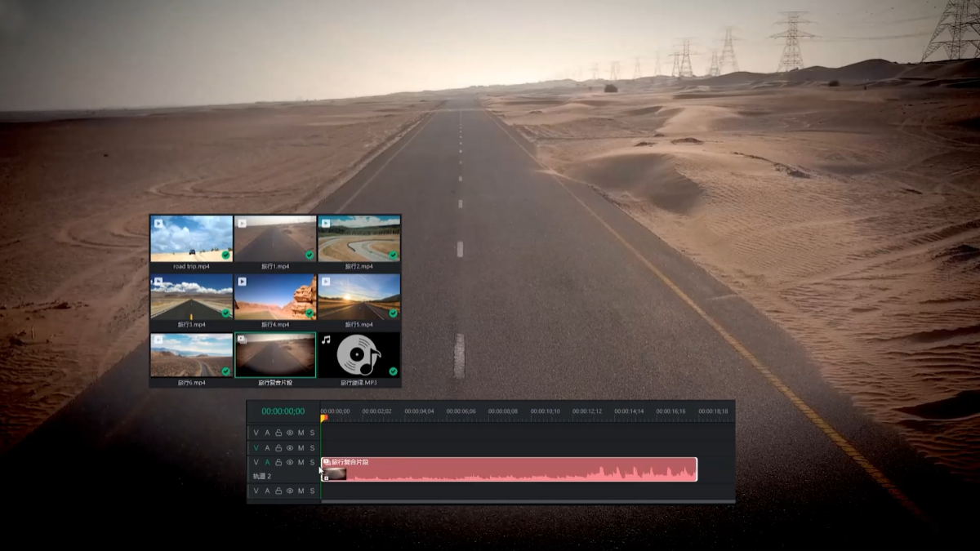Click the timeline horizontal scrollbar
The width and height of the screenshot is (980, 551).
528,501
